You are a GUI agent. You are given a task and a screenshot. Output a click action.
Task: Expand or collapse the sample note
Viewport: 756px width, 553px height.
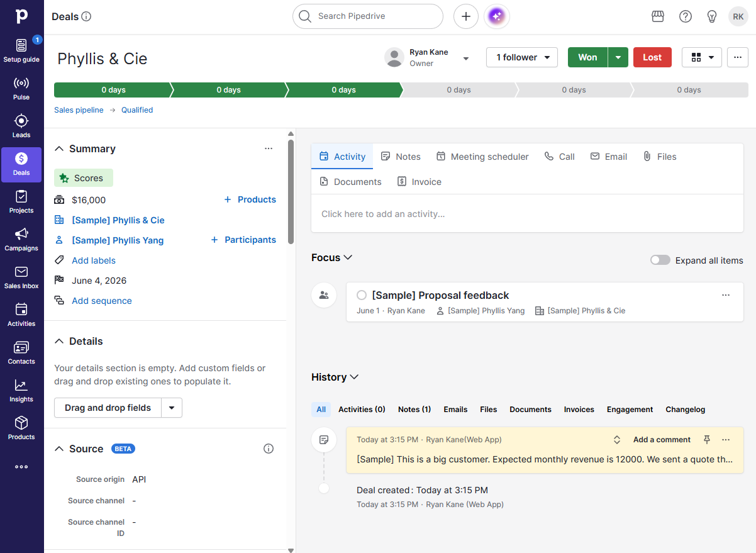[x=617, y=440]
